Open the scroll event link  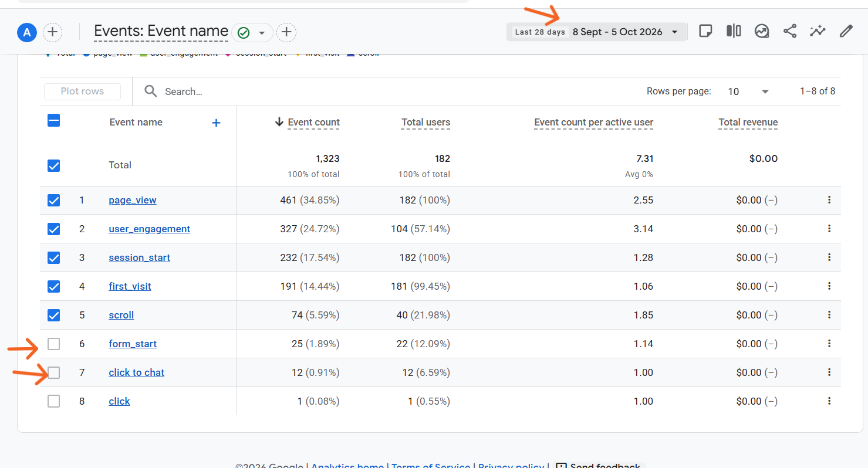point(121,315)
